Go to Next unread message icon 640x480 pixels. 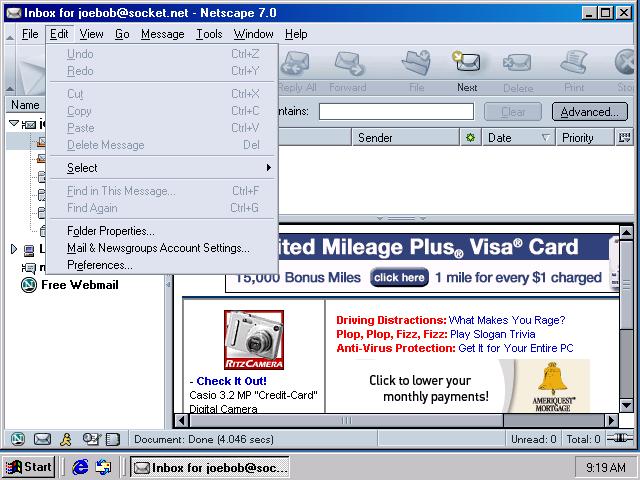pos(466,61)
